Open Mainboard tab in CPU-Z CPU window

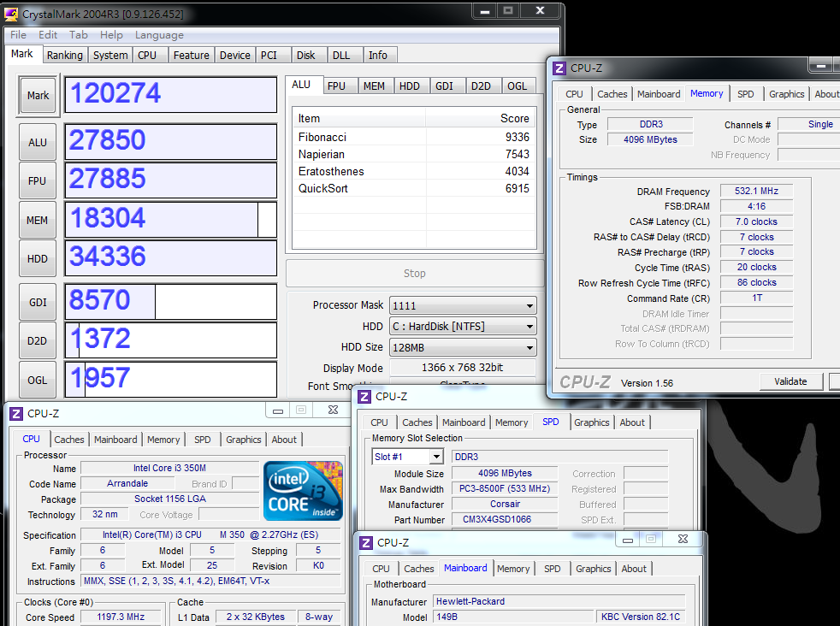point(115,440)
